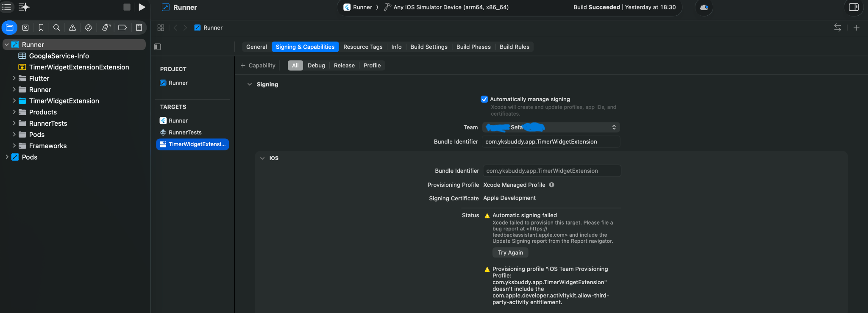Collapse the iOS signing subsection
Image resolution: width=868 pixels, height=313 pixels.
[x=262, y=158]
